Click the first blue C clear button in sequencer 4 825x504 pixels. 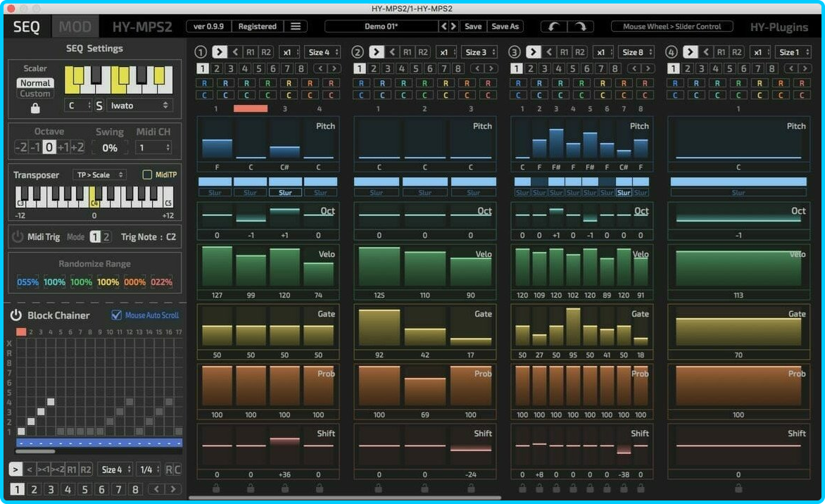point(675,95)
